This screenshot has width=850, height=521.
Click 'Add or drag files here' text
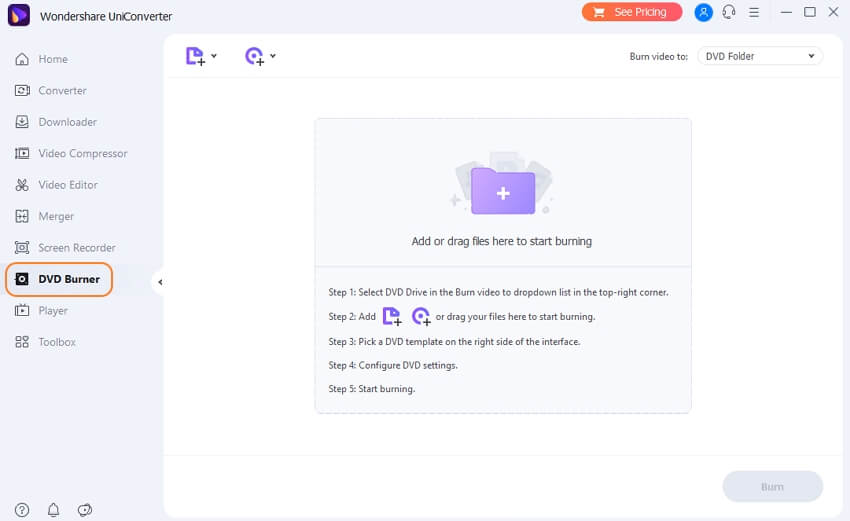pos(501,241)
